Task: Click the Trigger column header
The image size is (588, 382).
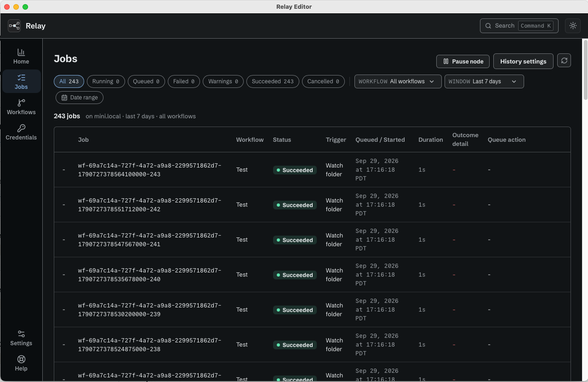Action: [x=336, y=139]
